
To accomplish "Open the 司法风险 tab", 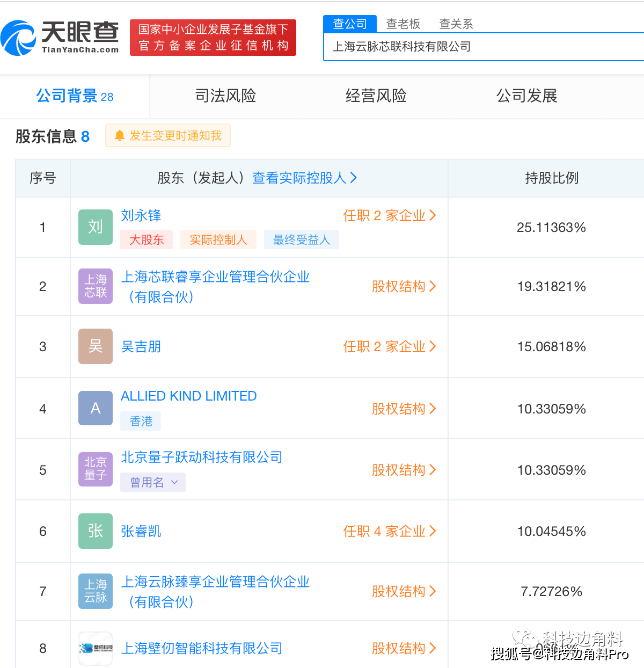I will click(225, 96).
